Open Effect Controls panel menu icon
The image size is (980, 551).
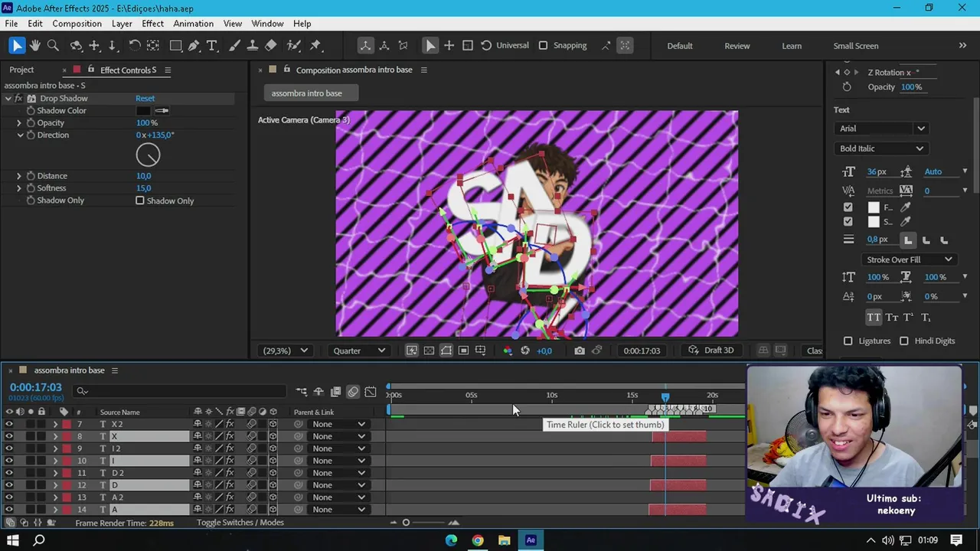click(x=168, y=70)
